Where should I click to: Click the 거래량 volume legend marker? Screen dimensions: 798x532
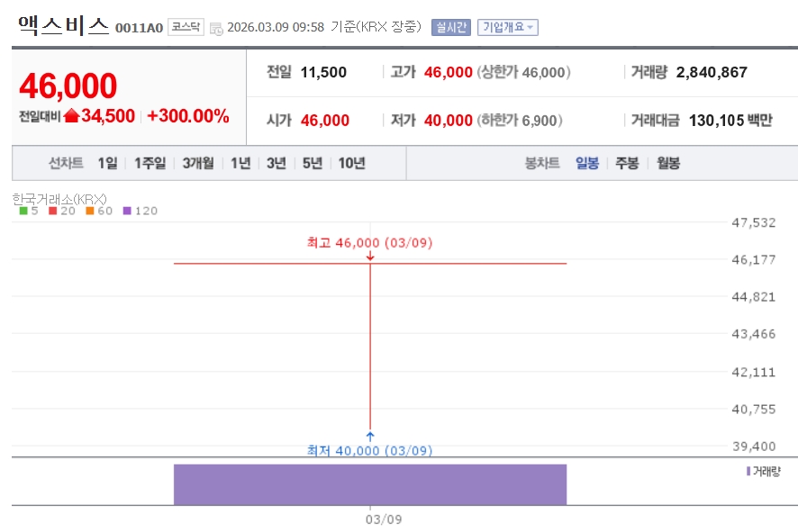click(x=748, y=471)
